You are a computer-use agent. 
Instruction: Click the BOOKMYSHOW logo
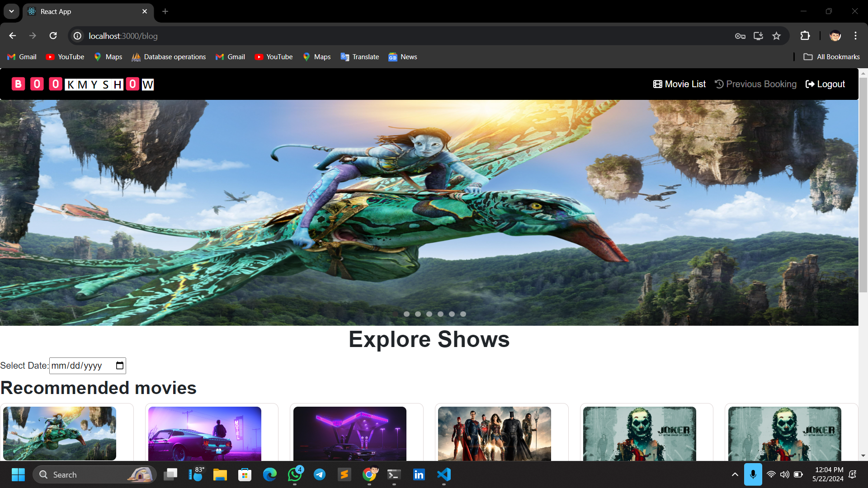pyautogui.click(x=83, y=84)
